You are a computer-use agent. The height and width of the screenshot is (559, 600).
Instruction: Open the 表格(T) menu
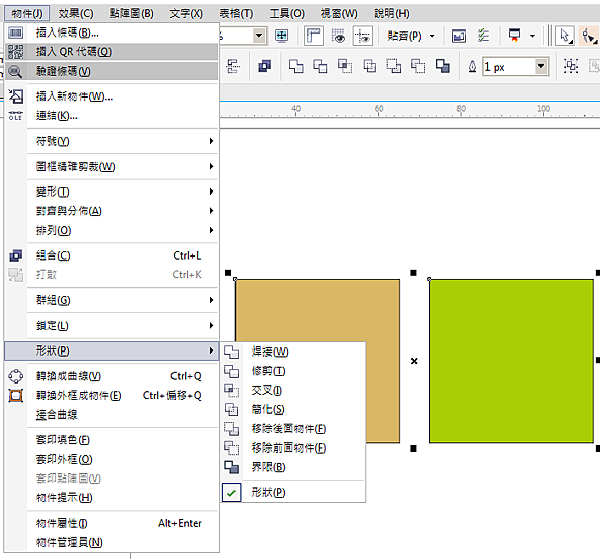point(236,14)
